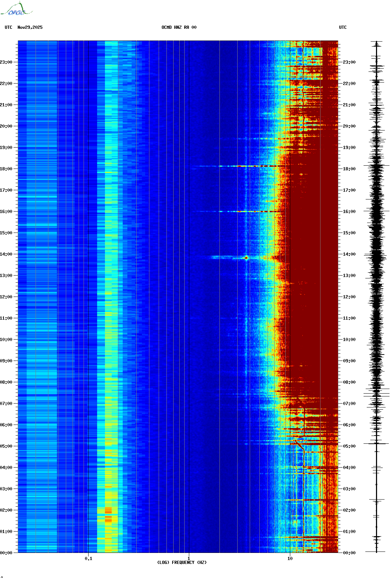
Task: Select the '(LOG) FREQUENCY (HZ)' axis label
Action: click(182, 563)
